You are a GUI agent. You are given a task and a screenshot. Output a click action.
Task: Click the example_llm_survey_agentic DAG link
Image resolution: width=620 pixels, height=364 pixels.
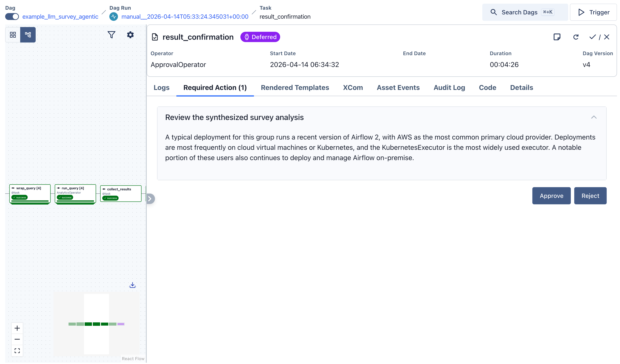click(x=60, y=17)
